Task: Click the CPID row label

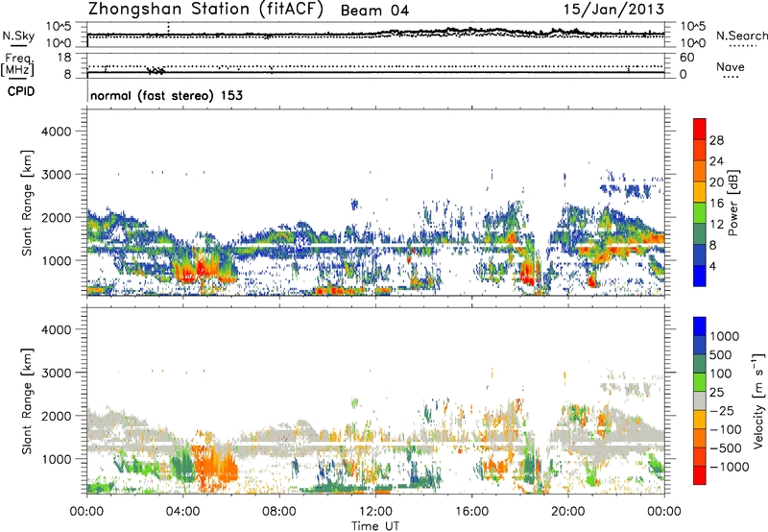Action: point(21,91)
